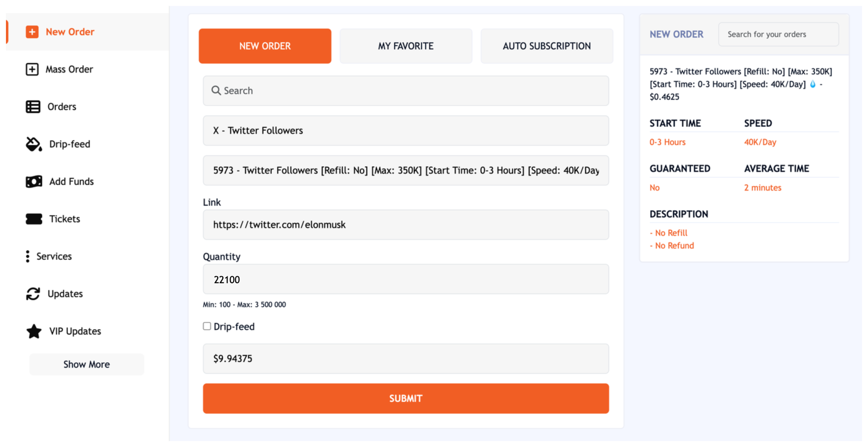The image size is (868, 447).
Task: Expand sidebar with Show More
Action: pyautogui.click(x=87, y=364)
